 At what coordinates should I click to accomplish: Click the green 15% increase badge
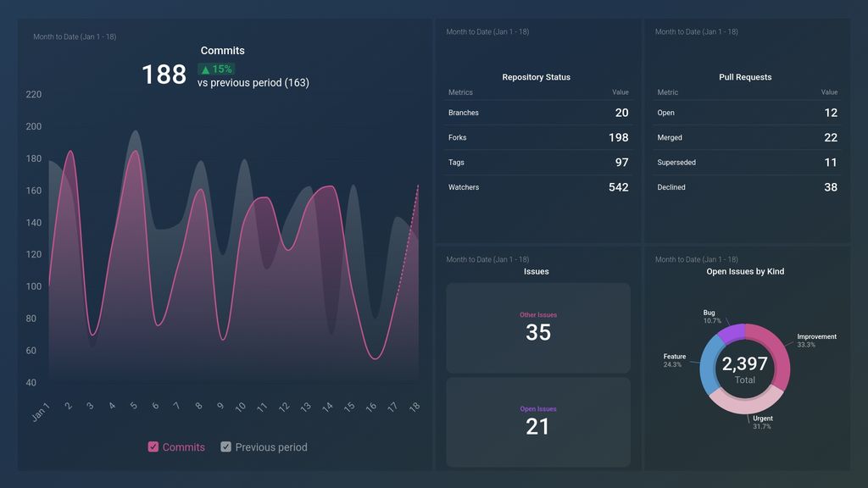216,69
